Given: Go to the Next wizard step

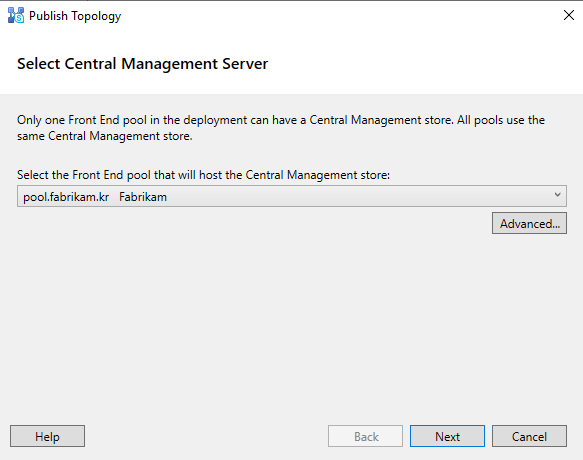Looking at the screenshot, I should click(x=447, y=436).
